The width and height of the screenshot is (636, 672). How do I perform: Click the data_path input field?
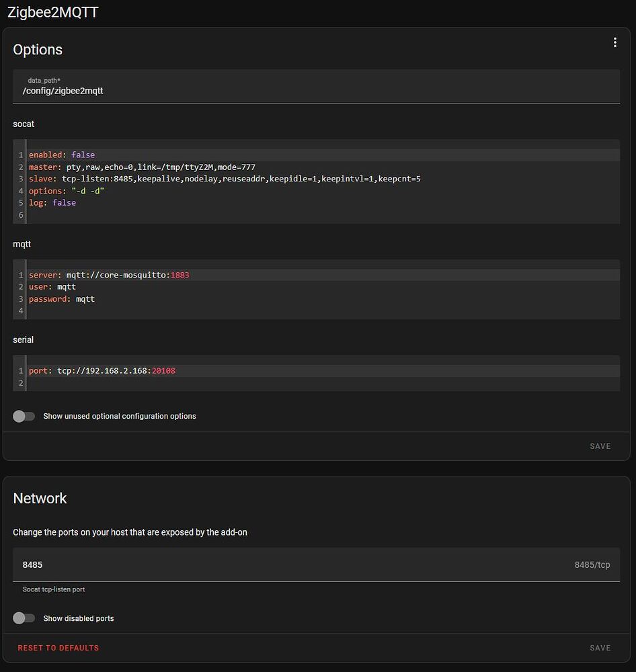(x=317, y=86)
